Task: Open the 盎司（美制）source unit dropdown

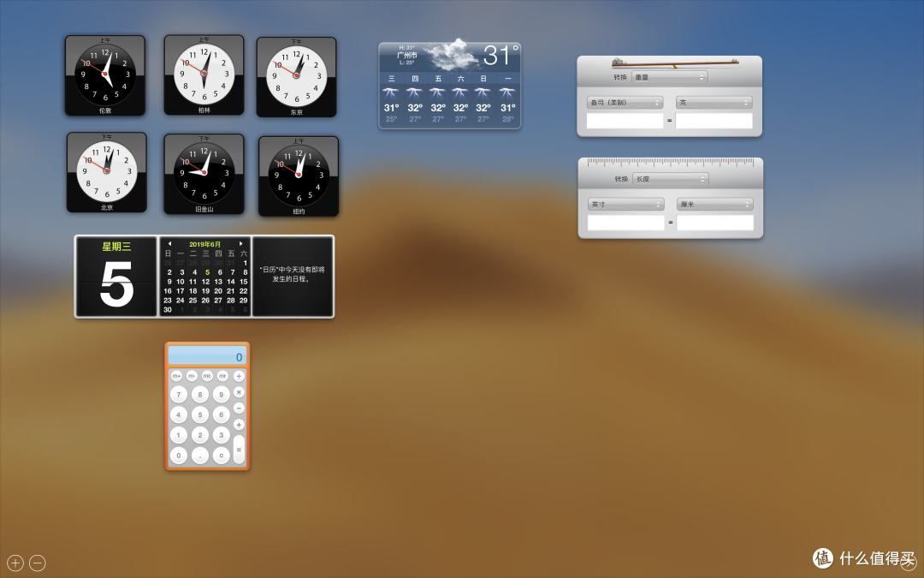Action: pos(625,103)
